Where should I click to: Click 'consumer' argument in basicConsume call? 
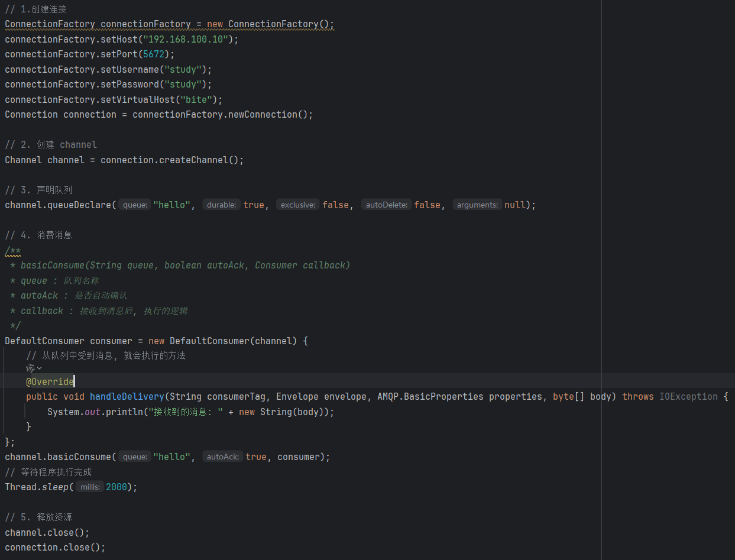(299, 457)
